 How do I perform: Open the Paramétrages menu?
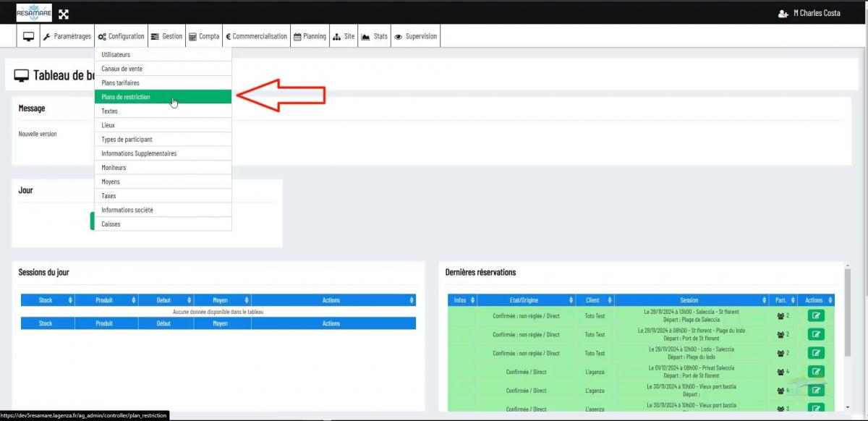pos(67,36)
